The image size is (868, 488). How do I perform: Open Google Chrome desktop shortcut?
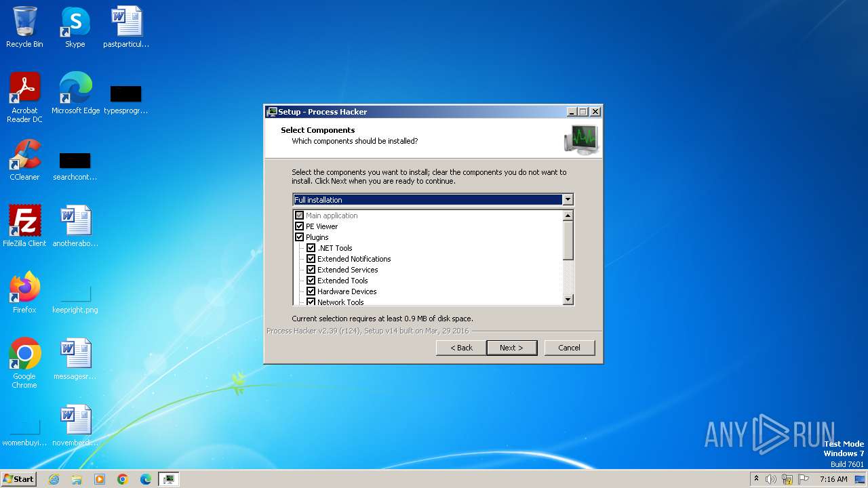point(24,363)
